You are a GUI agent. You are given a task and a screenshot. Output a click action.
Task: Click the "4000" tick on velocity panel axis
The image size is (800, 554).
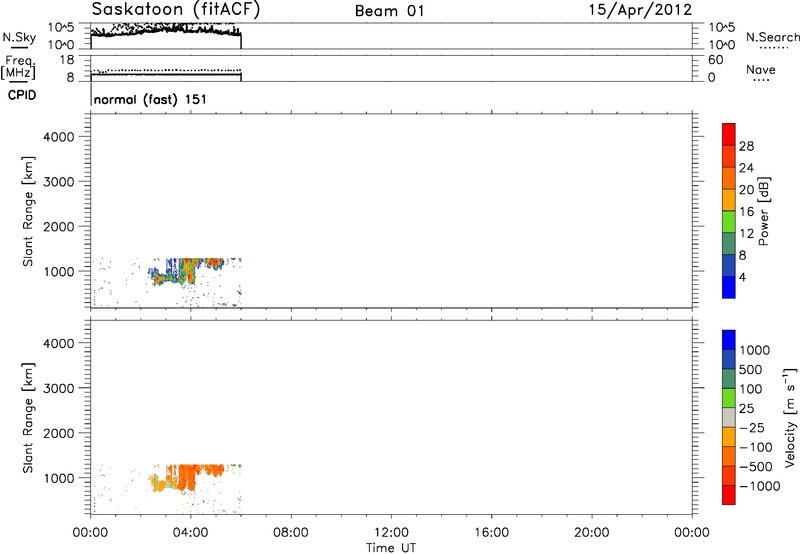[x=59, y=343]
